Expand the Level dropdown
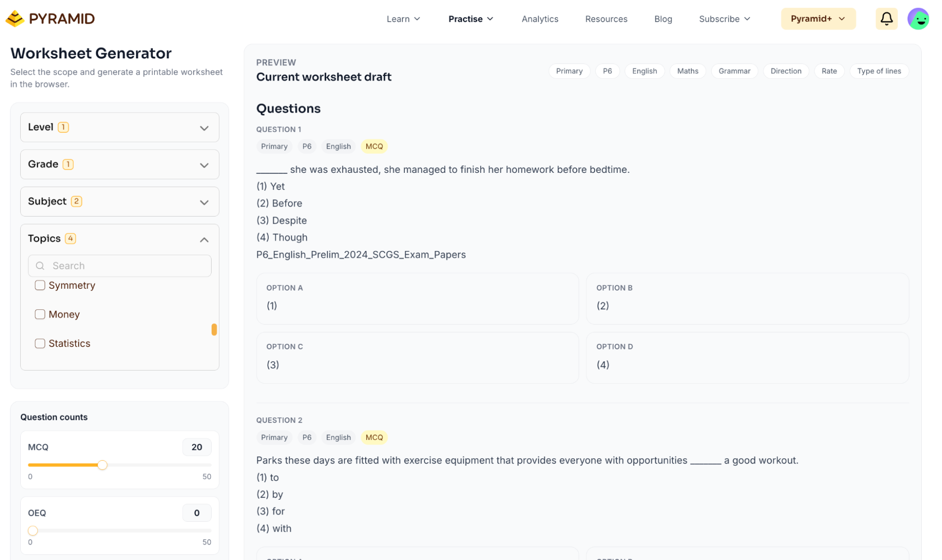942x560 pixels. (120, 127)
